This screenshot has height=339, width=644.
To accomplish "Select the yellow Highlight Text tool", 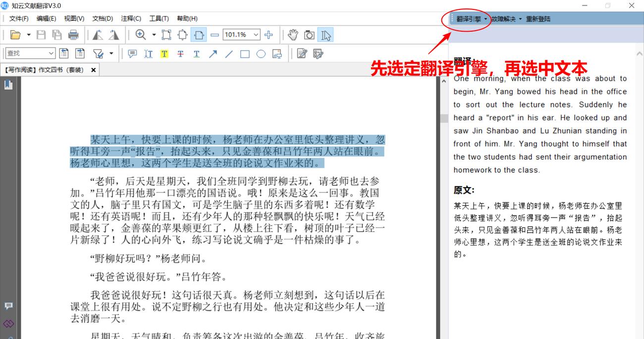I will point(164,53).
